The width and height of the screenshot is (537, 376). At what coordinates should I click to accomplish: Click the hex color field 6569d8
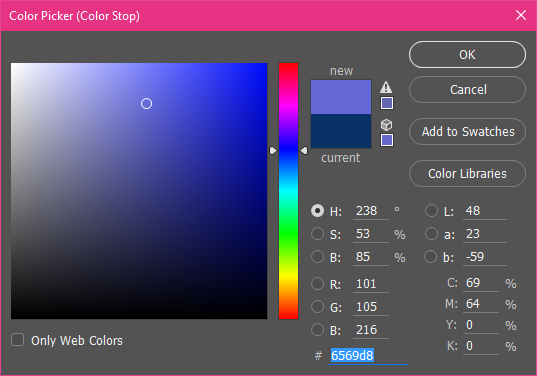[x=368, y=355]
